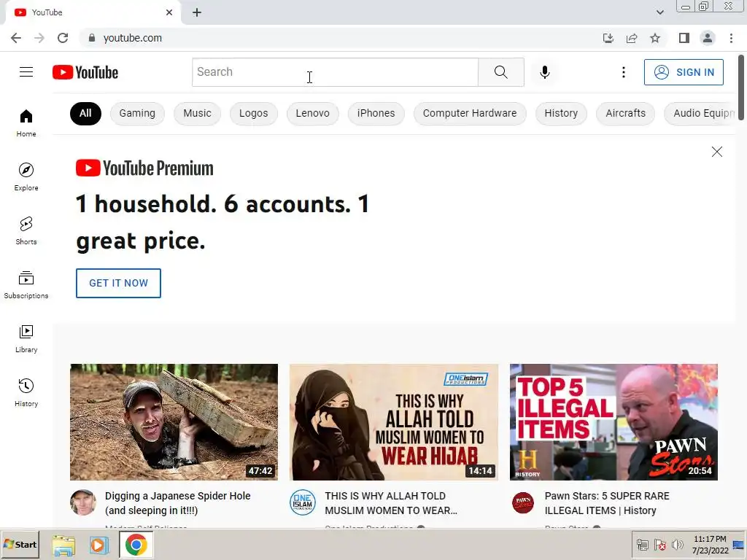Click 'Pawn Stars: 5 SUPER RARE' title
This screenshot has height=560, width=747.
pyautogui.click(x=607, y=503)
